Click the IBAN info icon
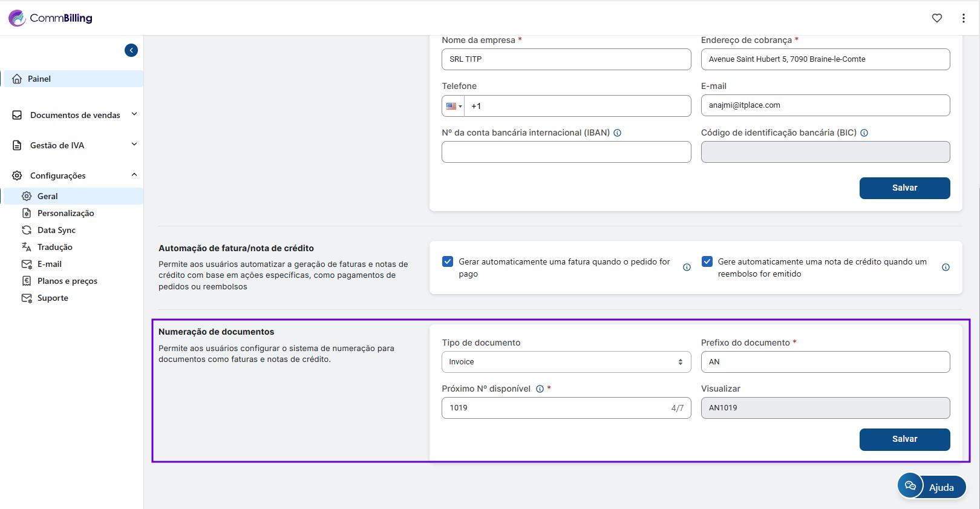The image size is (980, 509). tap(617, 133)
